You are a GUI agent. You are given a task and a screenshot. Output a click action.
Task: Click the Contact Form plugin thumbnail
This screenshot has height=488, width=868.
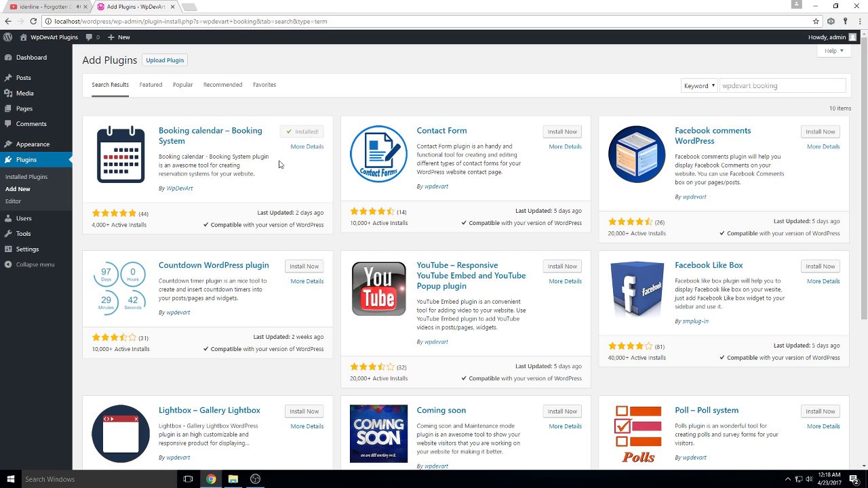coord(378,154)
